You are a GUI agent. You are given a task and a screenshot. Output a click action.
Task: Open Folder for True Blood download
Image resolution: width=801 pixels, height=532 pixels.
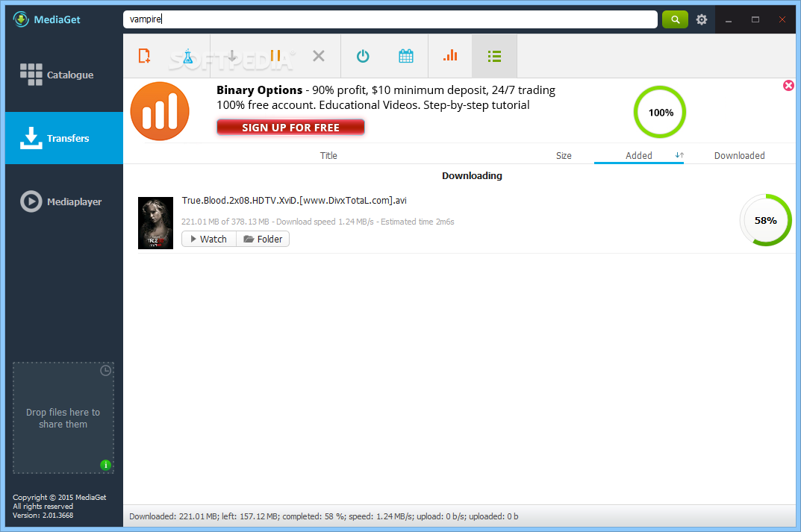(263, 239)
